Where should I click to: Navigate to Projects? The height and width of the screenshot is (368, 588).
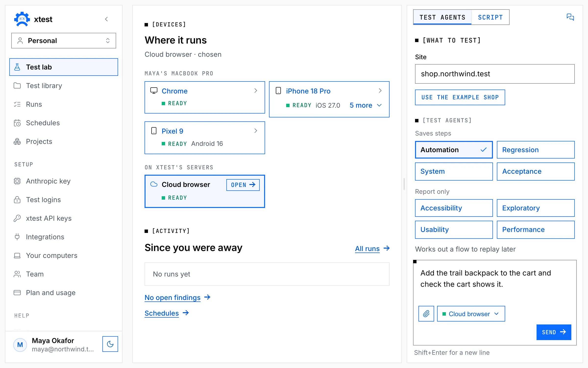(64, 141)
